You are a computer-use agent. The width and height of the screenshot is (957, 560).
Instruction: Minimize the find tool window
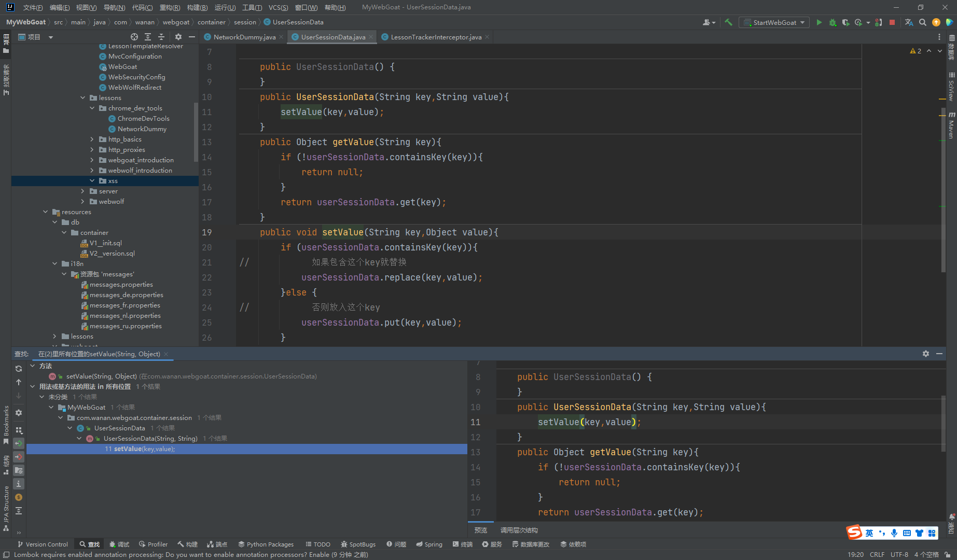click(939, 354)
